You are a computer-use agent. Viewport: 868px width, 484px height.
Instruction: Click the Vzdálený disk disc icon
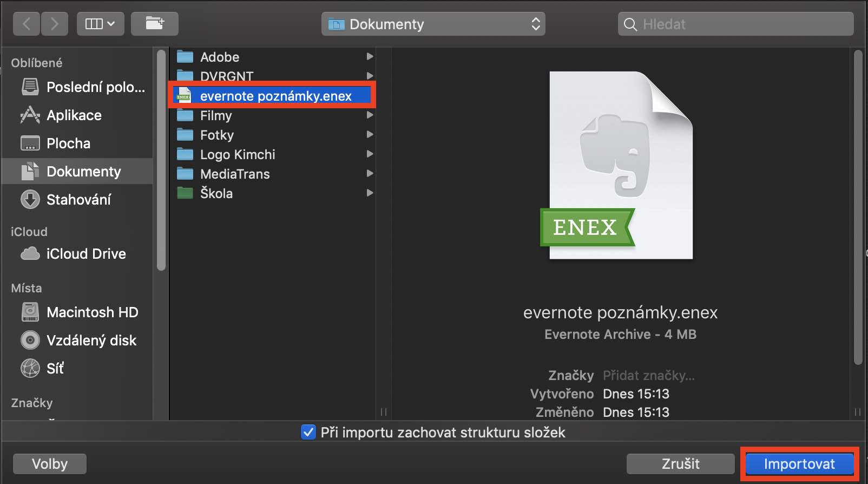pos(30,340)
